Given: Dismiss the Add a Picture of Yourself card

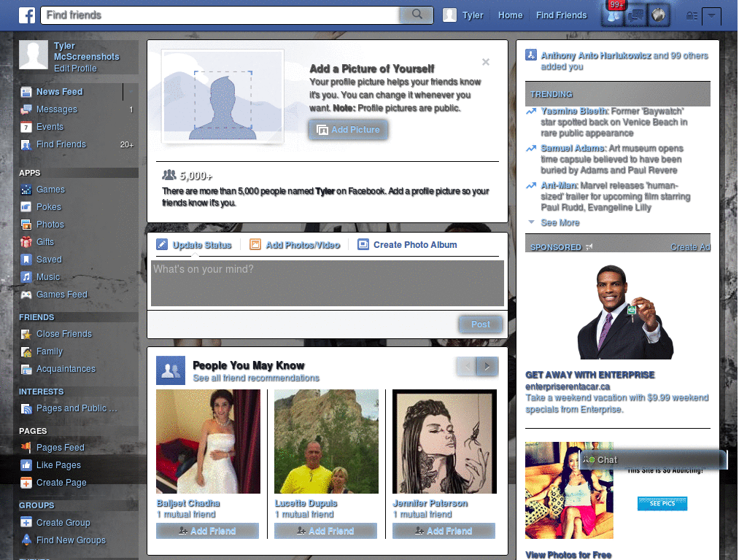Looking at the screenshot, I should 485,62.
